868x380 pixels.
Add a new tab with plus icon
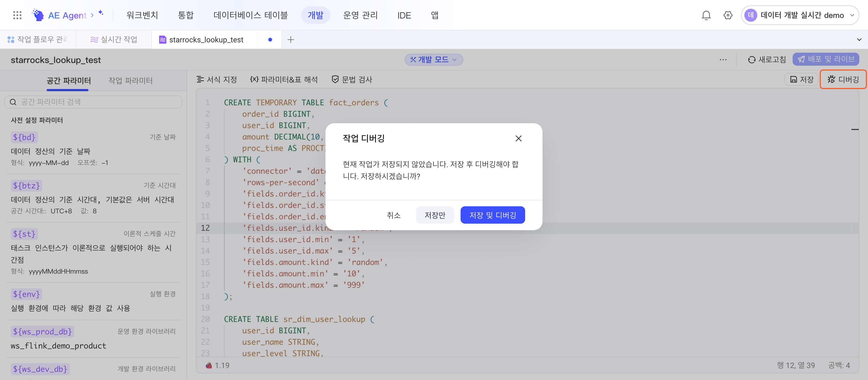[x=291, y=40]
